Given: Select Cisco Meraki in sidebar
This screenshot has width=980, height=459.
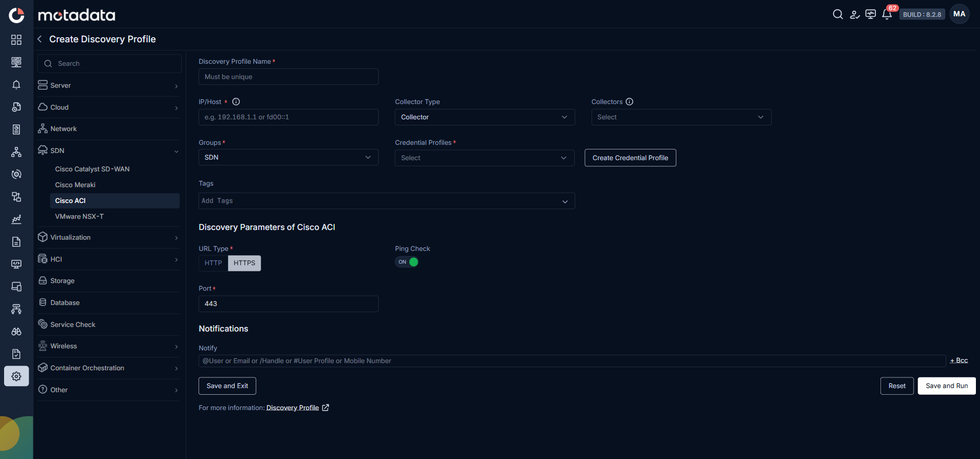Looking at the screenshot, I should (76, 185).
